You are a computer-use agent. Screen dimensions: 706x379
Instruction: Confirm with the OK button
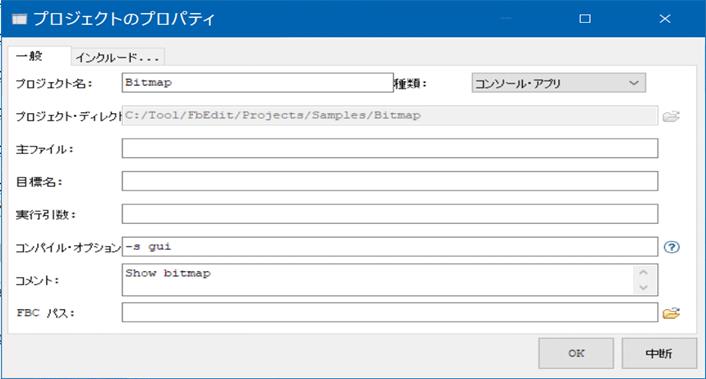[576, 353]
